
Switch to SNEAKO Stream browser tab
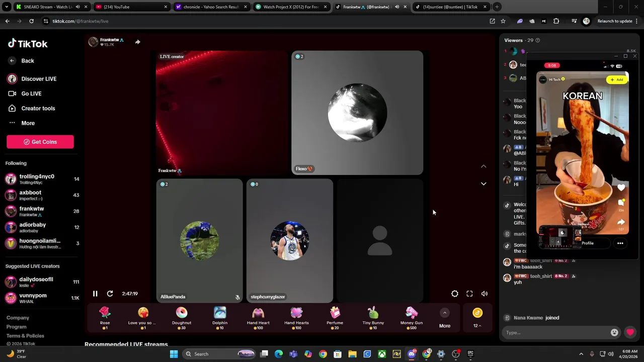(52, 7)
